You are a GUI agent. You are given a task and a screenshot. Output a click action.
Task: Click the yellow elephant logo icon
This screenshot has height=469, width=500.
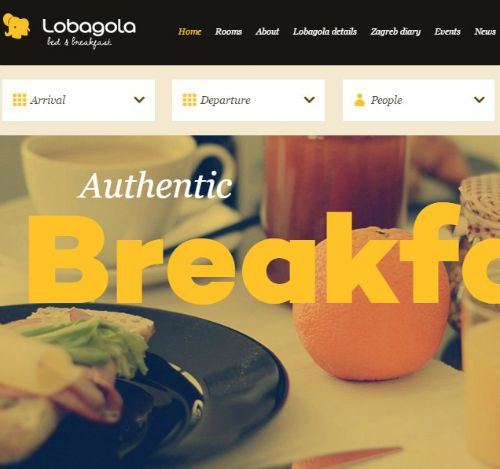pos(16,26)
